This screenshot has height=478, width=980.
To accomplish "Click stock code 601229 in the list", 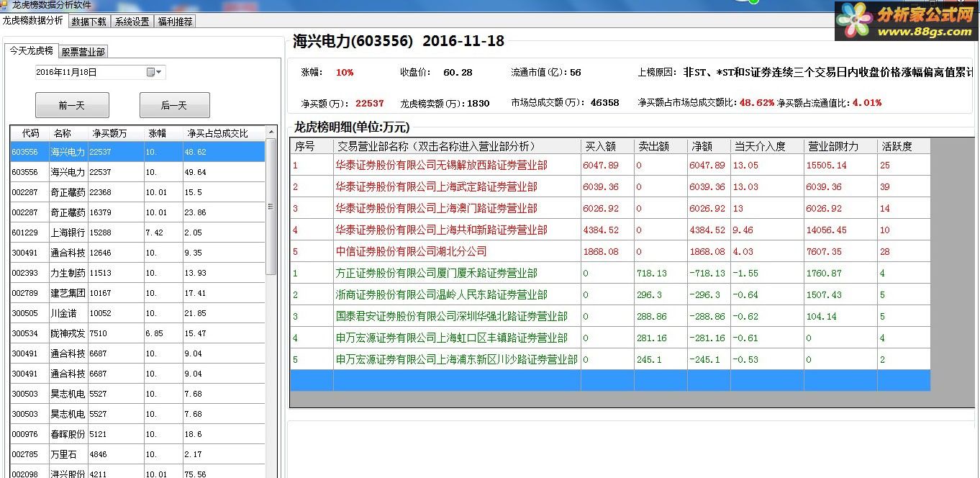I will click(24, 233).
